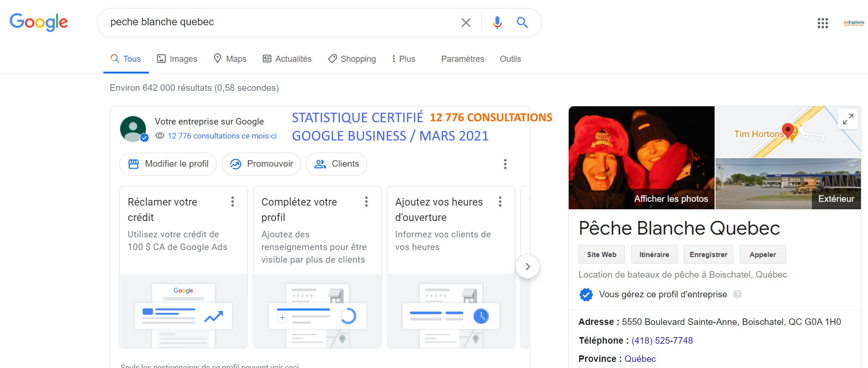Click the blue verified badge icon
868x368 pixels.
[586, 294]
